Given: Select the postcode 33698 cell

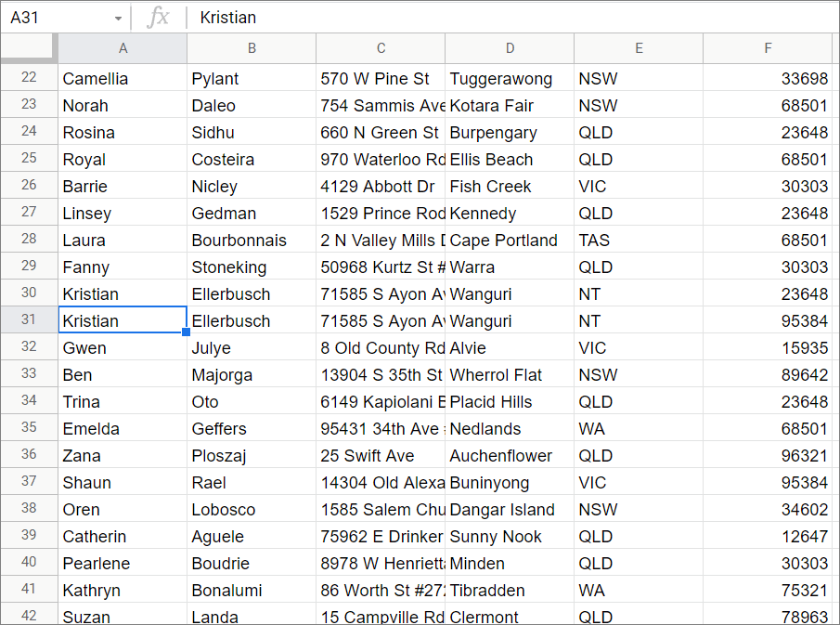Looking at the screenshot, I should point(768,78).
